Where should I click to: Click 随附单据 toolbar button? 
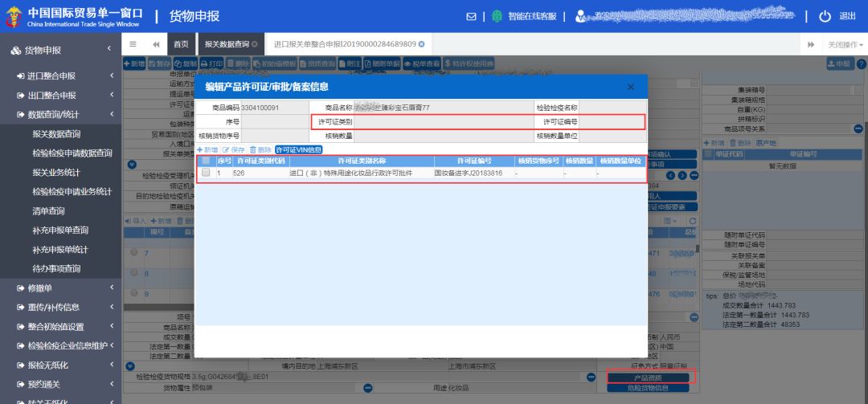382,63
